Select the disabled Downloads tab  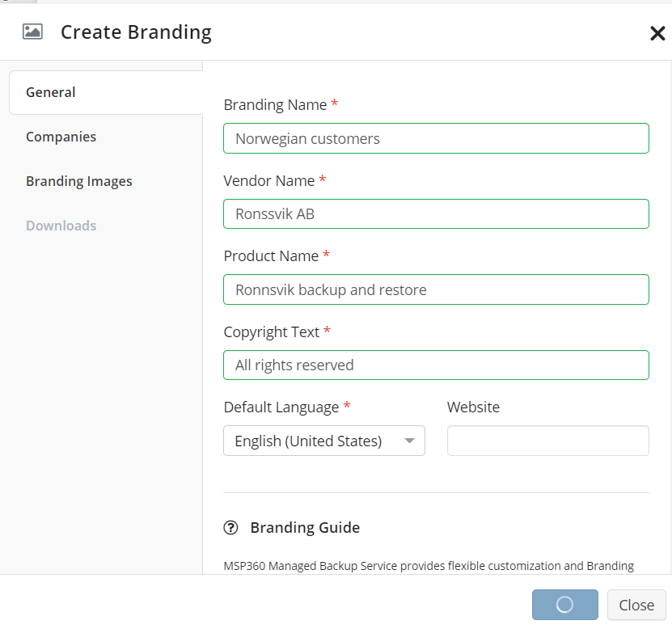[x=61, y=226]
